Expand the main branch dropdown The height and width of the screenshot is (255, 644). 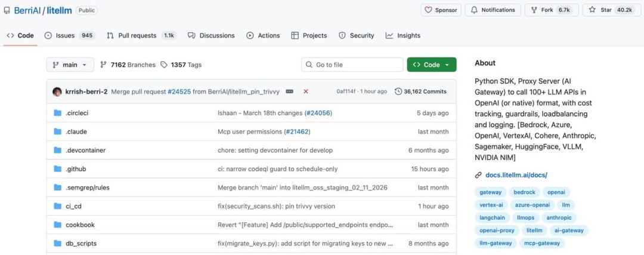pyautogui.click(x=70, y=64)
